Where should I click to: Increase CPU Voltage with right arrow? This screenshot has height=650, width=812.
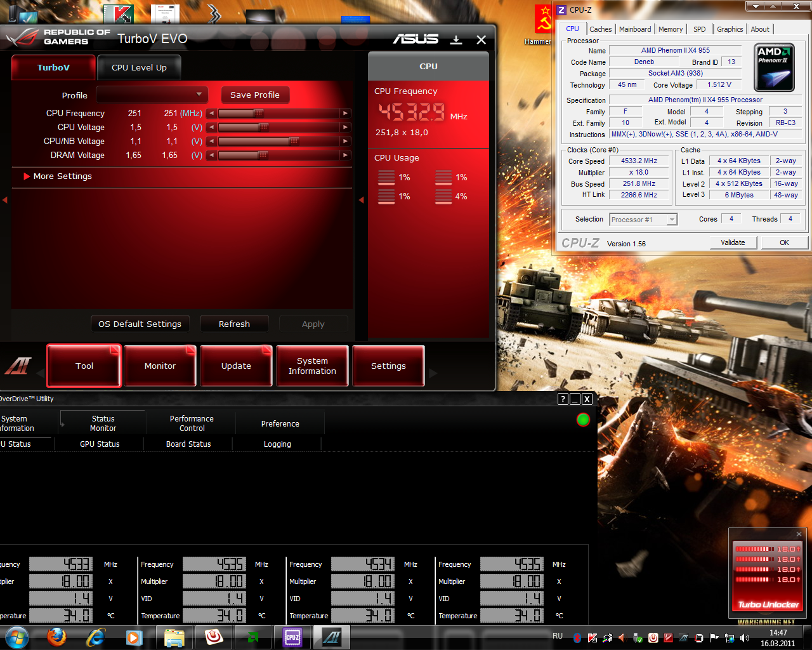[345, 128]
